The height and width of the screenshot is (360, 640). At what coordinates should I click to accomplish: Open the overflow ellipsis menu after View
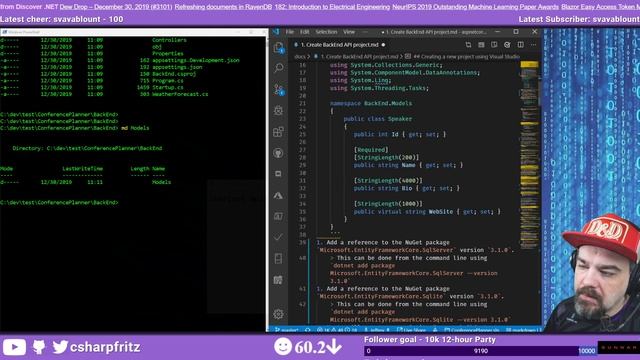(365, 32)
